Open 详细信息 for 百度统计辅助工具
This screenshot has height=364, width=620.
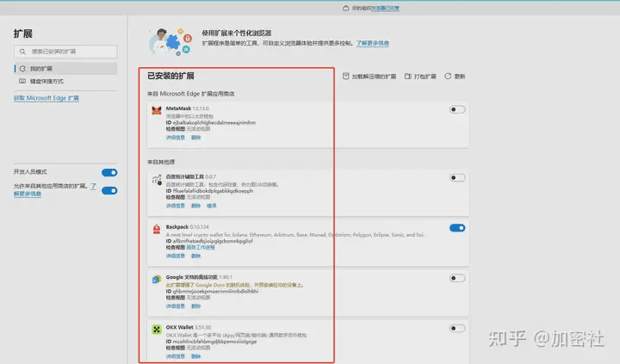tap(175, 206)
